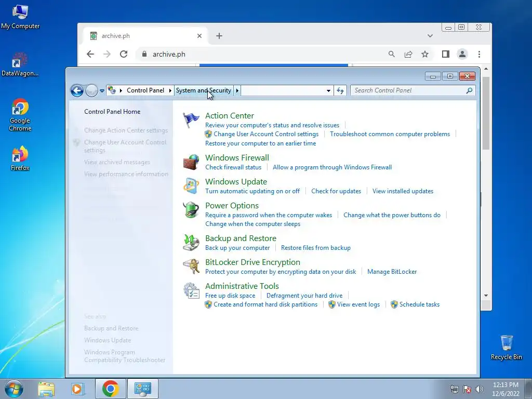The image size is (532, 399).
Task: Open the Administrative Tools gear icon
Action: coord(191,290)
